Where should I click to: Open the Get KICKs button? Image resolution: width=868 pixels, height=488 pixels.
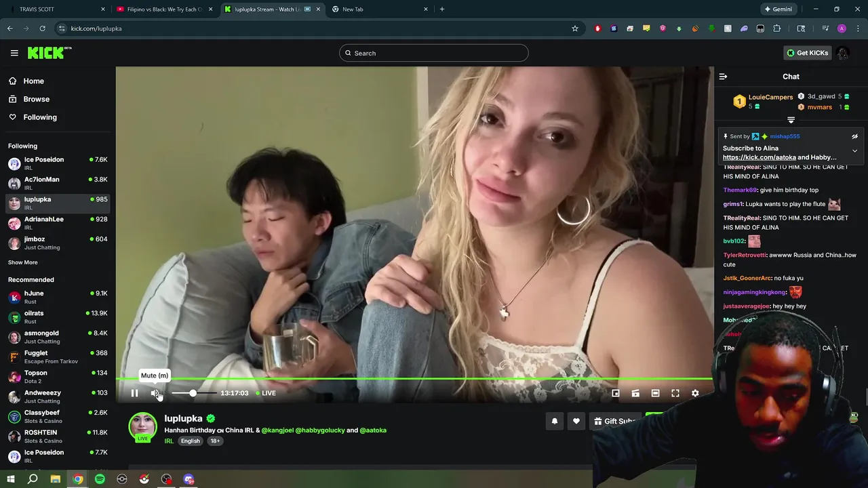pyautogui.click(x=807, y=53)
